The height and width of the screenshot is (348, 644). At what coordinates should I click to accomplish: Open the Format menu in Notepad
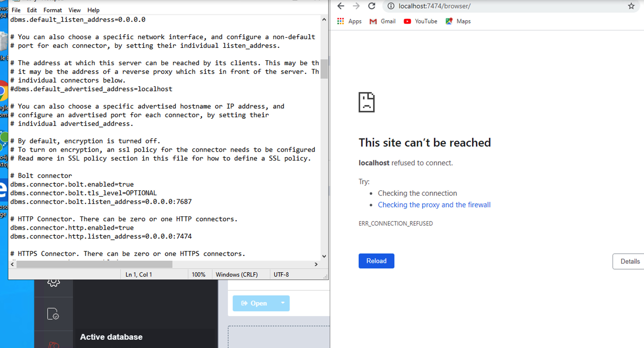(53, 10)
